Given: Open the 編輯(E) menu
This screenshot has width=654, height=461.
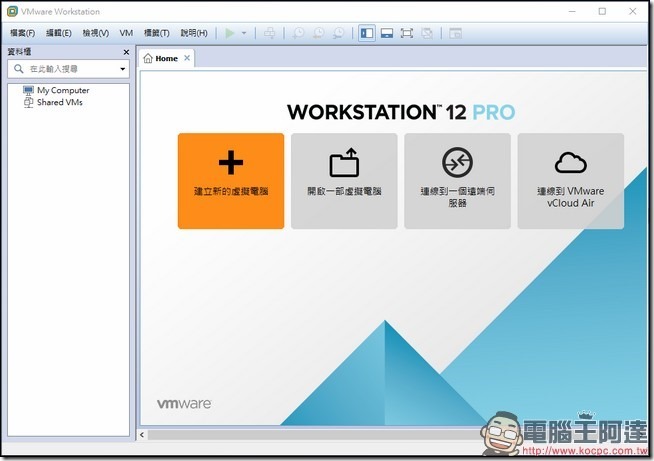Looking at the screenshot, I should pyautogui.click(x=59, y=33).
